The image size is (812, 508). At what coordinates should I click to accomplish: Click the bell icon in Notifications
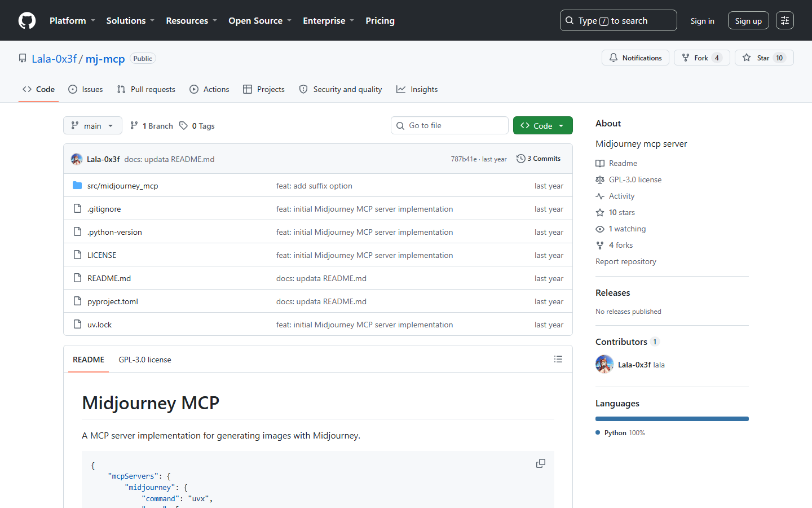point(614,58)
